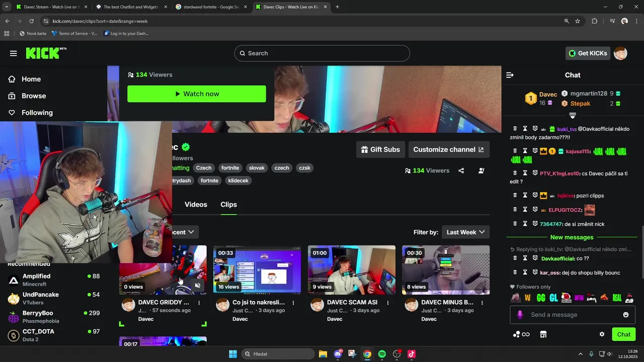Viewport: 644px width, 362px height.
Task: Open the Kick hamburger side menu
Action: pos(14,53)
